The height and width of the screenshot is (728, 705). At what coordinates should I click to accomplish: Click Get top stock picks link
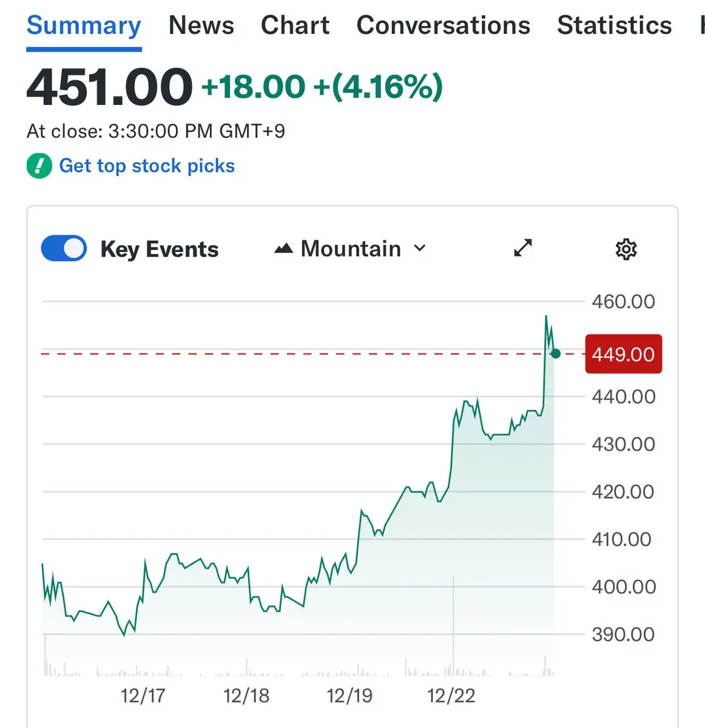coord(147,166)
